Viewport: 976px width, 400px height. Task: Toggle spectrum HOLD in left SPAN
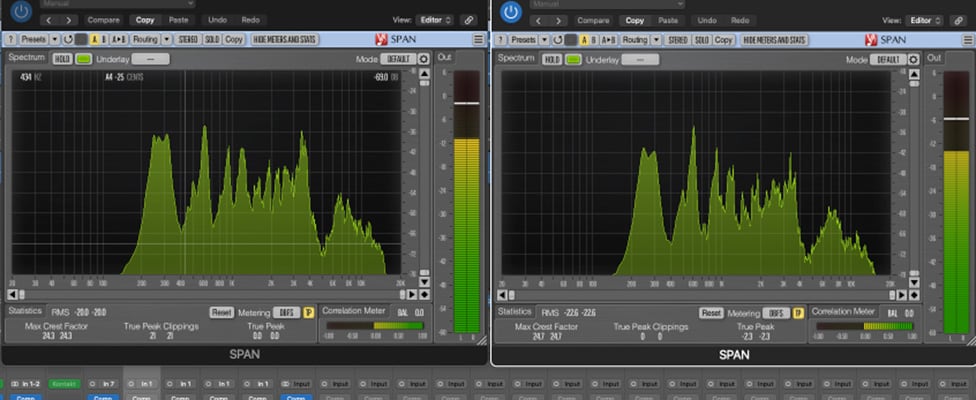pyautogui.click(x=62, y=59)
